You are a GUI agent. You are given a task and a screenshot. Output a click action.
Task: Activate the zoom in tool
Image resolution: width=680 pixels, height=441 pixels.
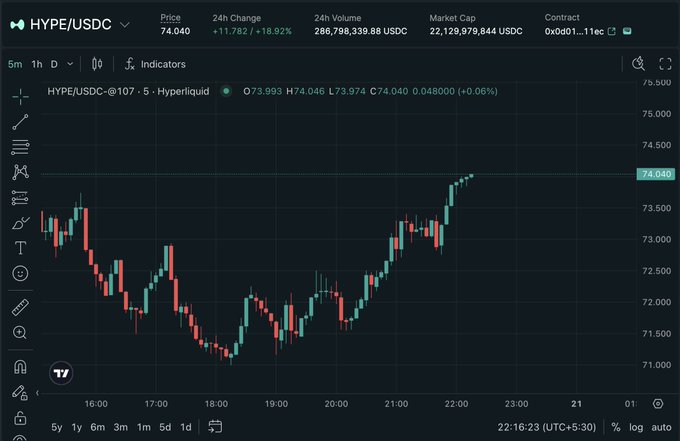point(20,332)
